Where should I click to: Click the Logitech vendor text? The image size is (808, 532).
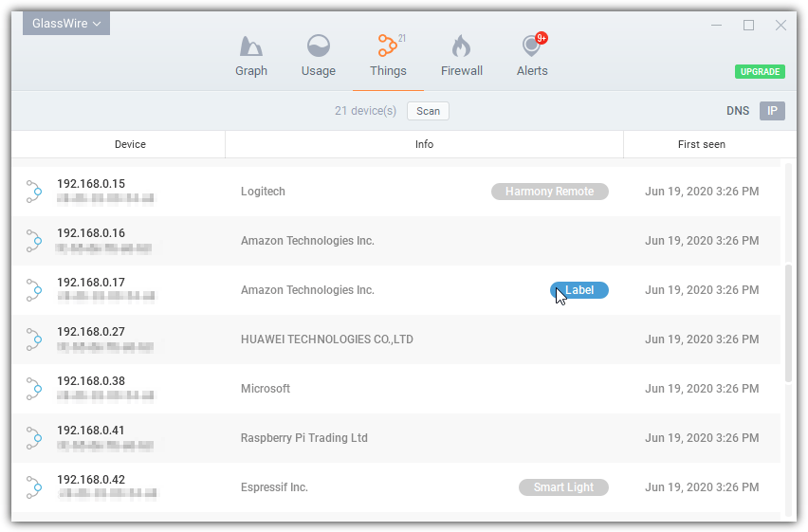point(263,192)
